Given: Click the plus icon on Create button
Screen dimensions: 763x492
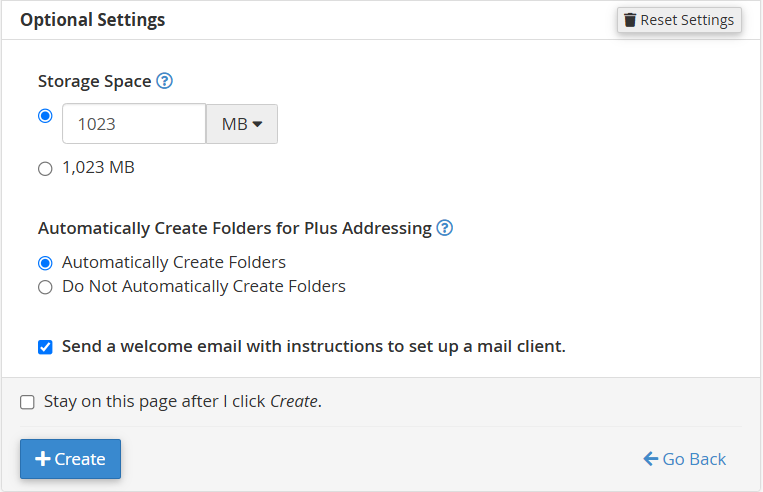Looking at the screenshot, I should [43, 459].
